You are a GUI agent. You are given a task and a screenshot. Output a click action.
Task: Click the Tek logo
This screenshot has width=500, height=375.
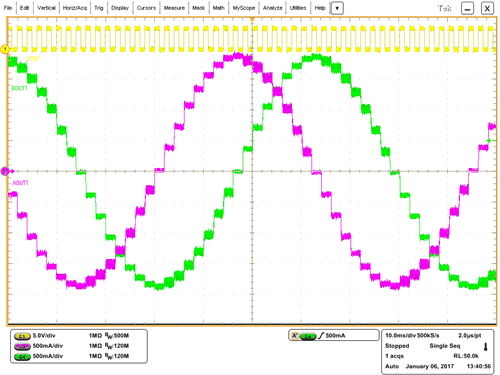(445, 8)
